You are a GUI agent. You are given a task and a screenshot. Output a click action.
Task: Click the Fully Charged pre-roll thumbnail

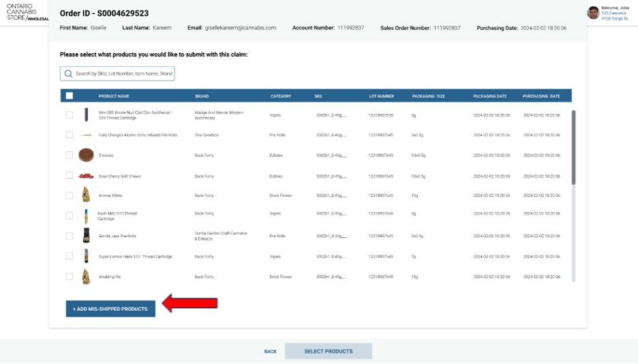(x=86, y=135)
